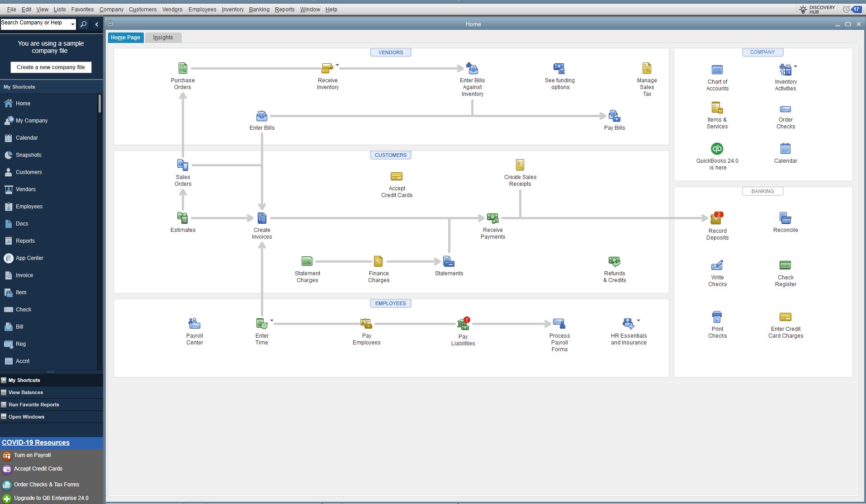Expand HR Essentials dropdown arrow
This screenshot has height=504, width=866.
click(639, 320)
